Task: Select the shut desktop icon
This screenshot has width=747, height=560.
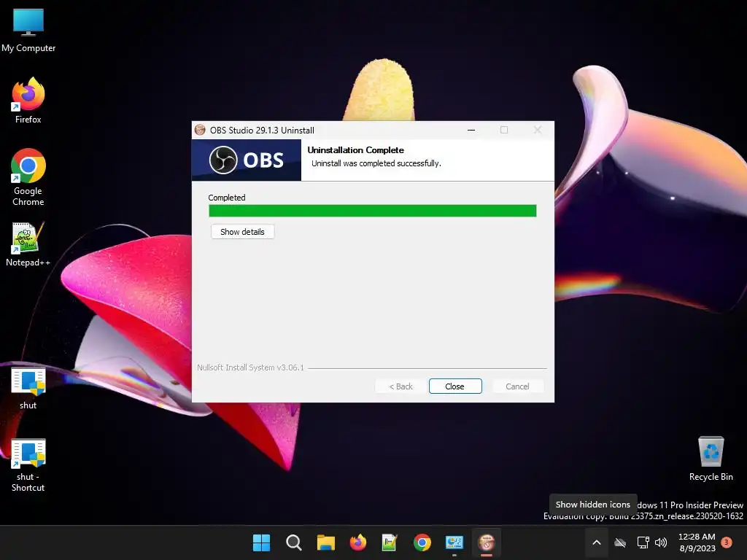Action: 28,388
